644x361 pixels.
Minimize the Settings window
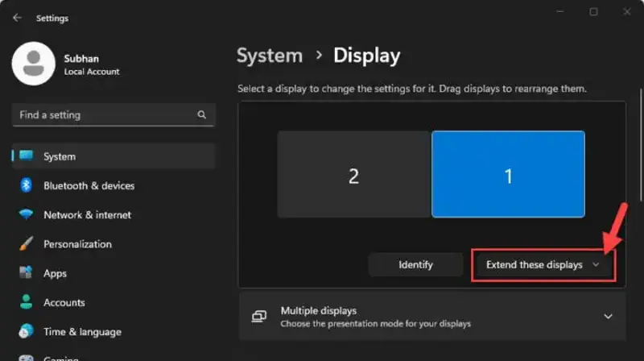coord(559,12)
